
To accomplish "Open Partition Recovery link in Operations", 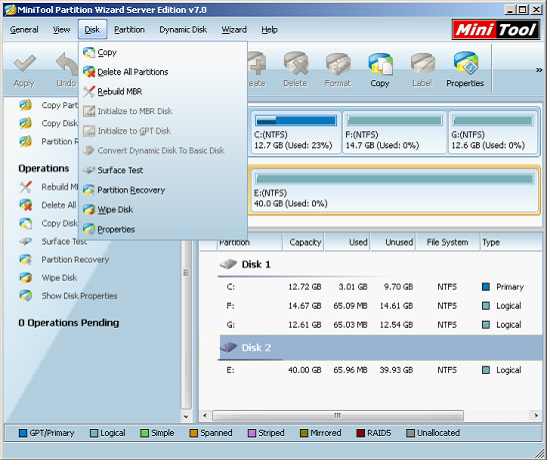I will pyautogui.click(x=75, y=260).
